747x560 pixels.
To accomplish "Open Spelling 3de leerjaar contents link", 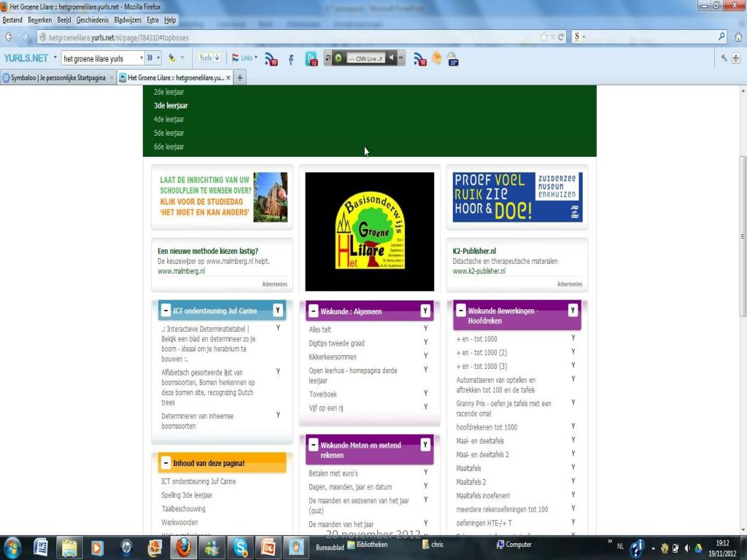I will click(x=187, y=495).
